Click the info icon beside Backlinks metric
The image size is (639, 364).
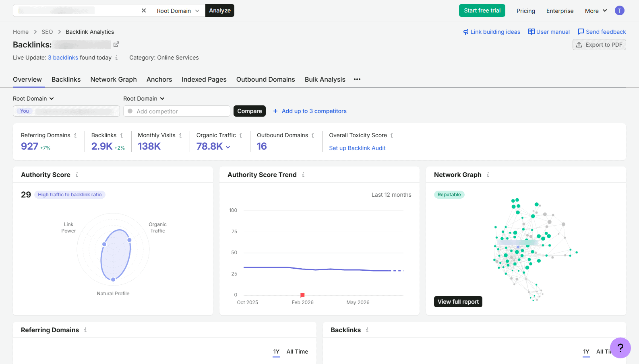(x=122, y=135)
